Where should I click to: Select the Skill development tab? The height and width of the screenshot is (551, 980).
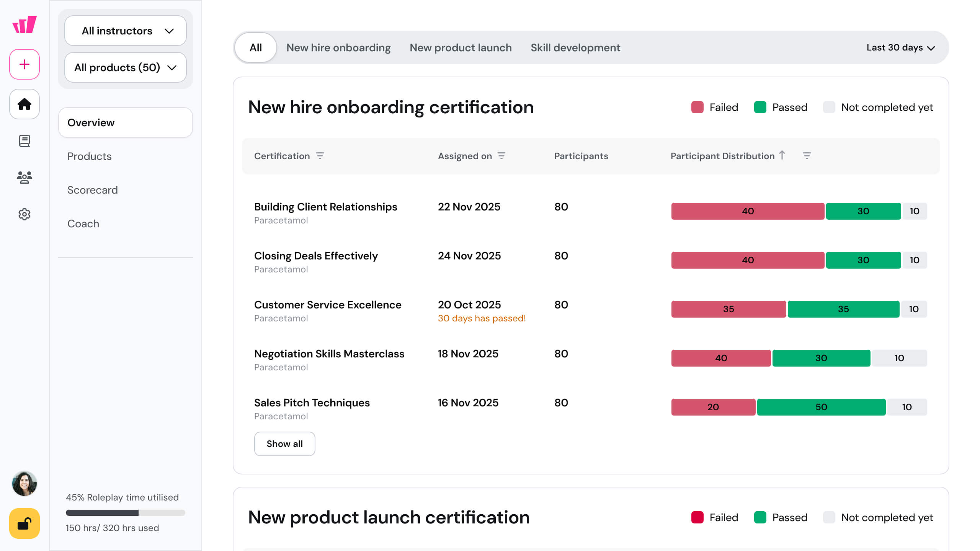[575, 47]
